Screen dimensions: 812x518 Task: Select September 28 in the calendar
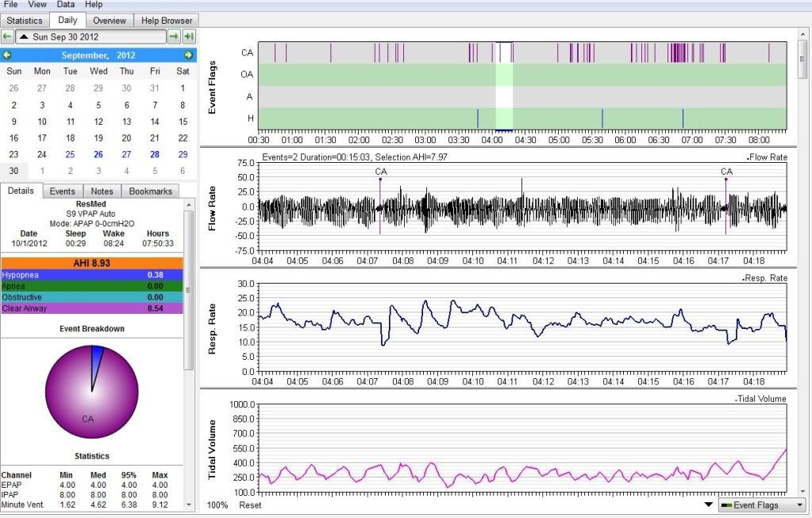154,154
